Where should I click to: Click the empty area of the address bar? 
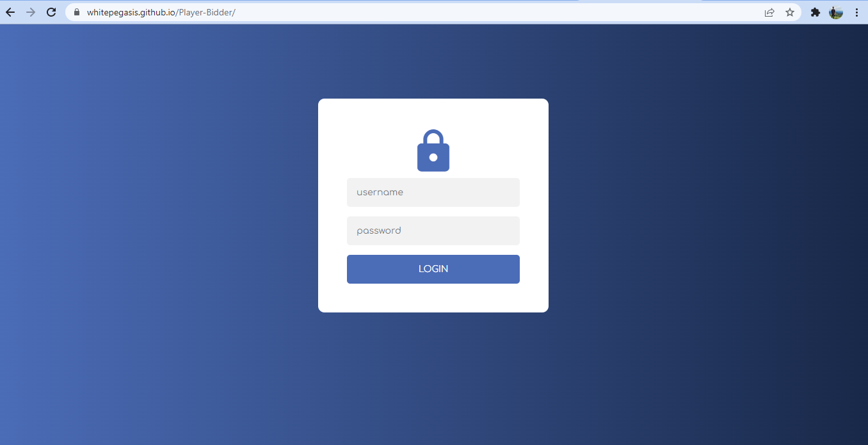click(x=499, y=12)
